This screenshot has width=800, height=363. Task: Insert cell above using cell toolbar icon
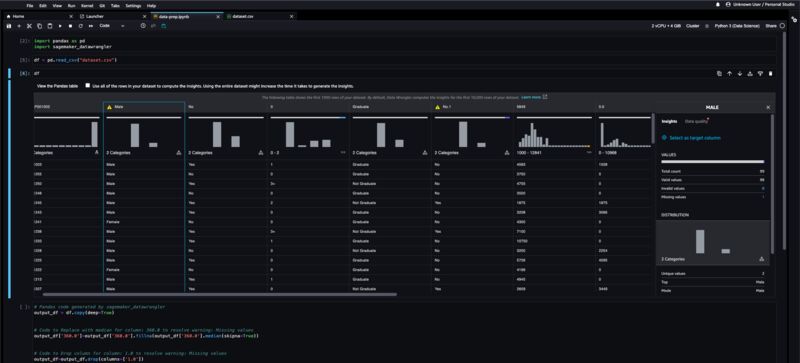(x=749, y=74)
